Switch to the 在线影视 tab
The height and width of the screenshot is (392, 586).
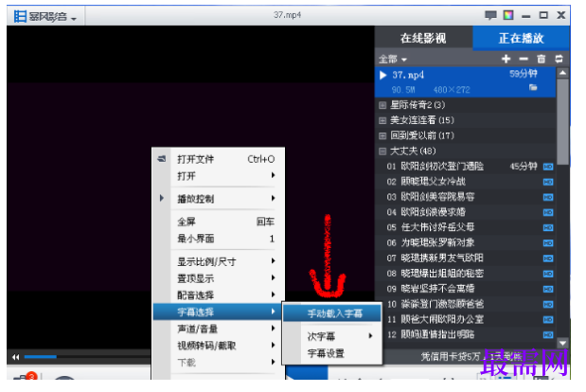click(x=423, y=38)
